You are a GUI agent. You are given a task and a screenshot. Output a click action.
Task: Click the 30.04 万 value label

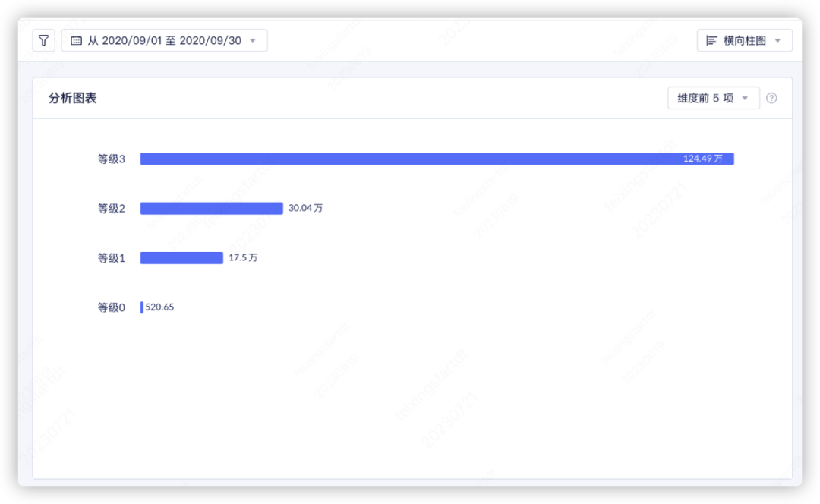click(305, 208)
